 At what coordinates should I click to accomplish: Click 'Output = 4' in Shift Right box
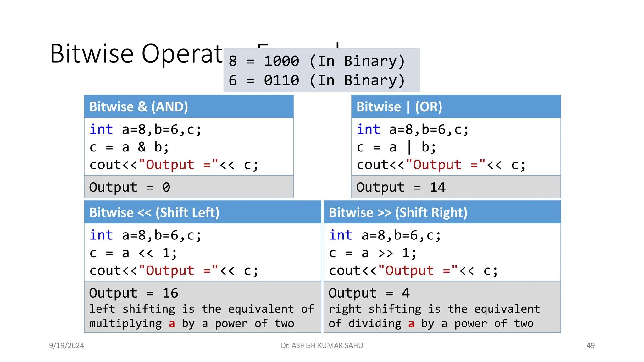point(369,293)
